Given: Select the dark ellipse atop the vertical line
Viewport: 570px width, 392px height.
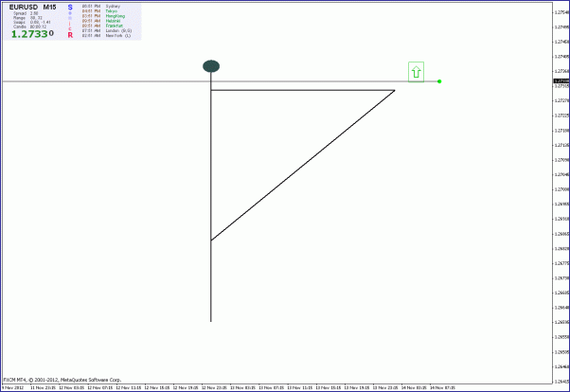Looking at the screenshot, I should coord(211,66).
